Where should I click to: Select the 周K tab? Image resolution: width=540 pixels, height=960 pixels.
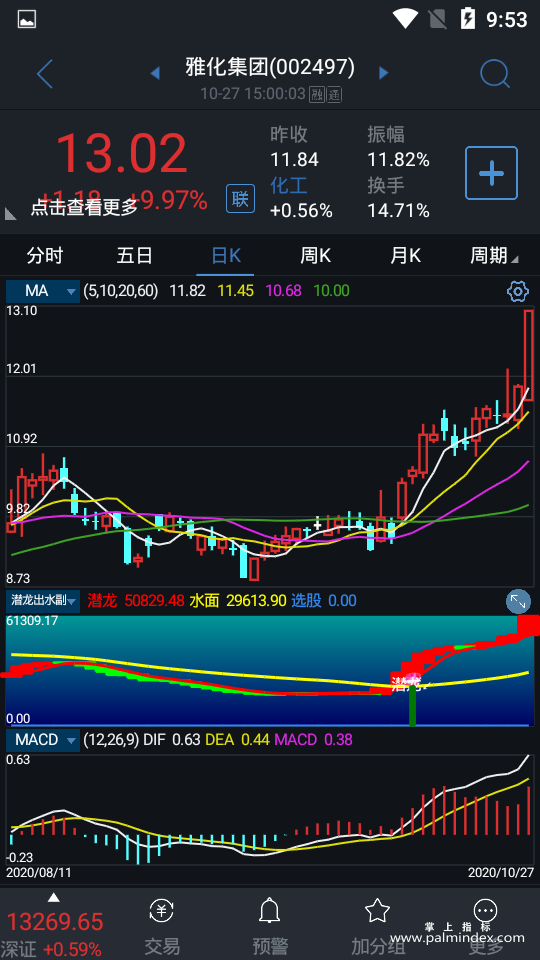pyautogui.click(x=315, y=255)
